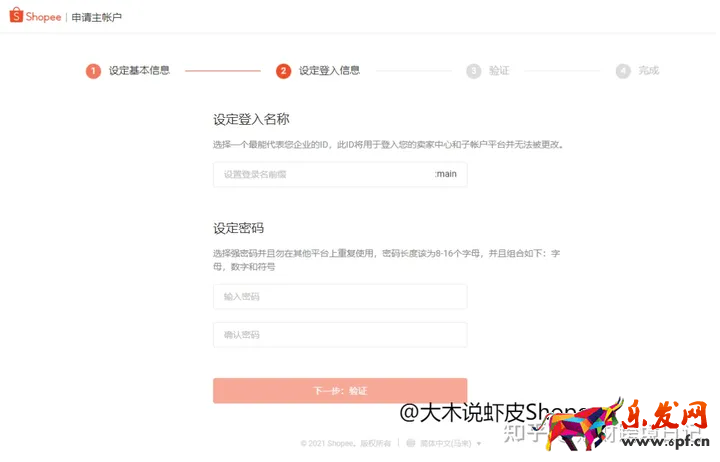720x462 pixels.
Task: Click the 下一步：验证 button
Action: pos(340,391)
